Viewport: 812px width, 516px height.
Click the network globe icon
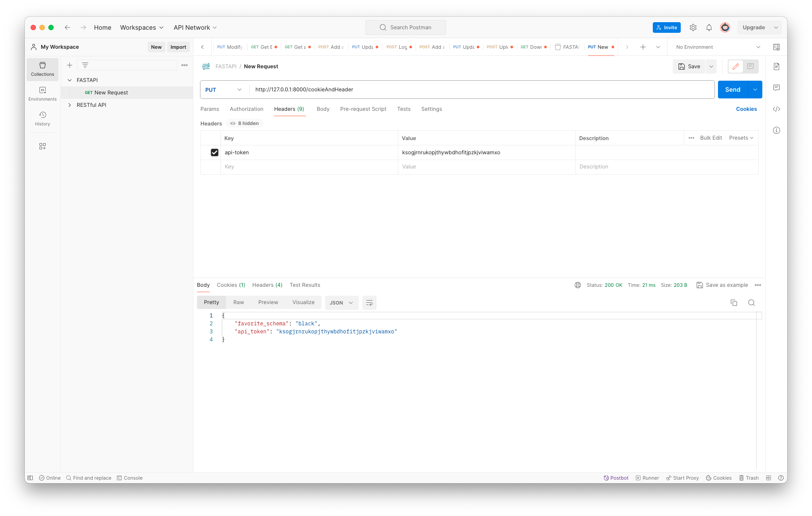click(578, 285)
